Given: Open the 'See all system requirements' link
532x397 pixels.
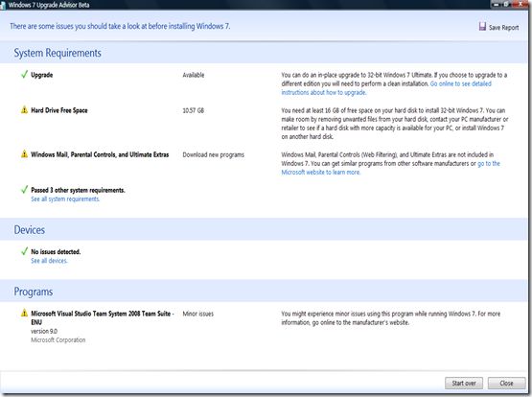Looking at the screenshot, I should 65,198.
